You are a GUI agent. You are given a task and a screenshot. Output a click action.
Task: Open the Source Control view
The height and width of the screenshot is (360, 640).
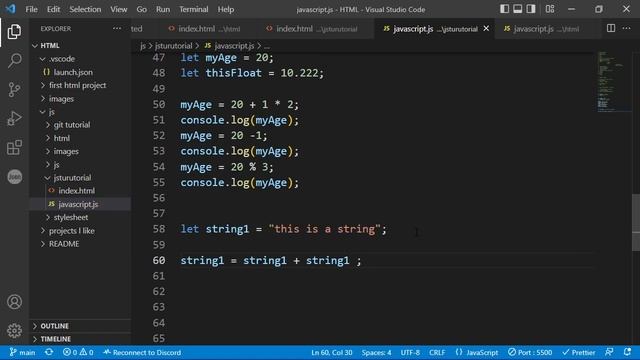click(x=14, y=89)
